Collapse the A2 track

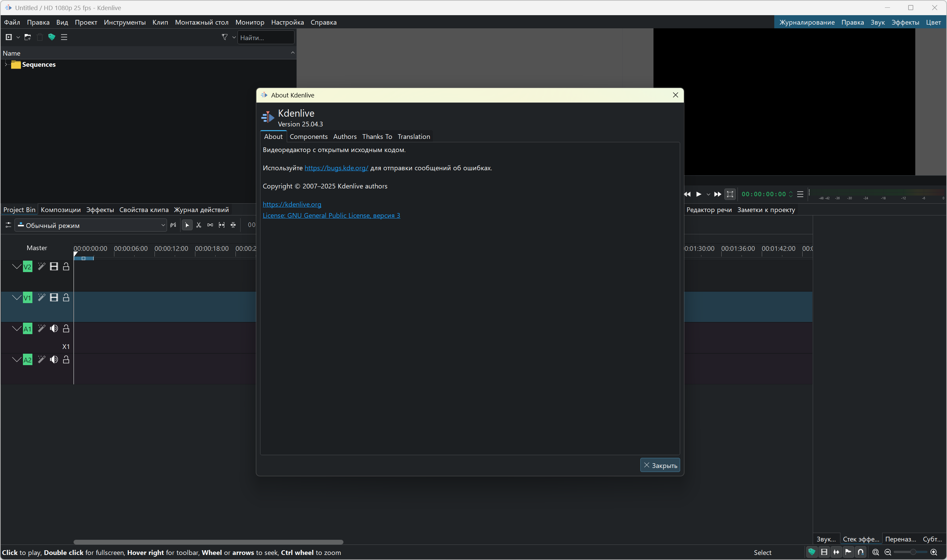click(17, 360)
